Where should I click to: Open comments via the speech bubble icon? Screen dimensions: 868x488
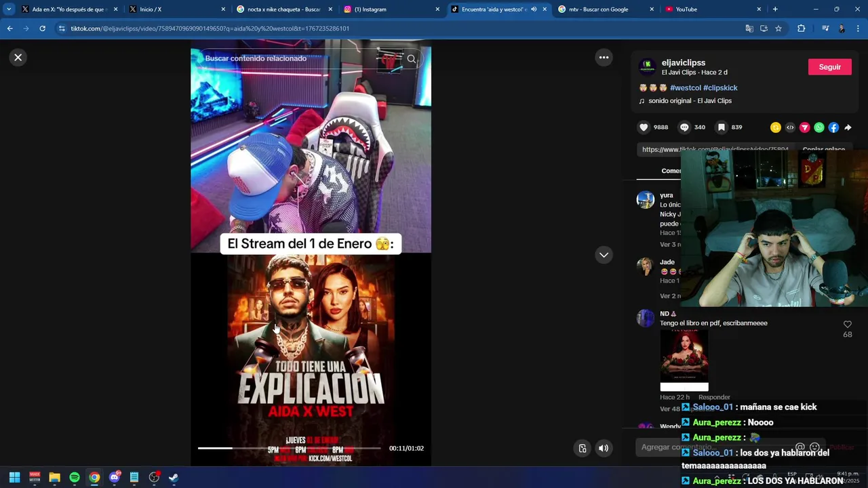click(684, 127)
